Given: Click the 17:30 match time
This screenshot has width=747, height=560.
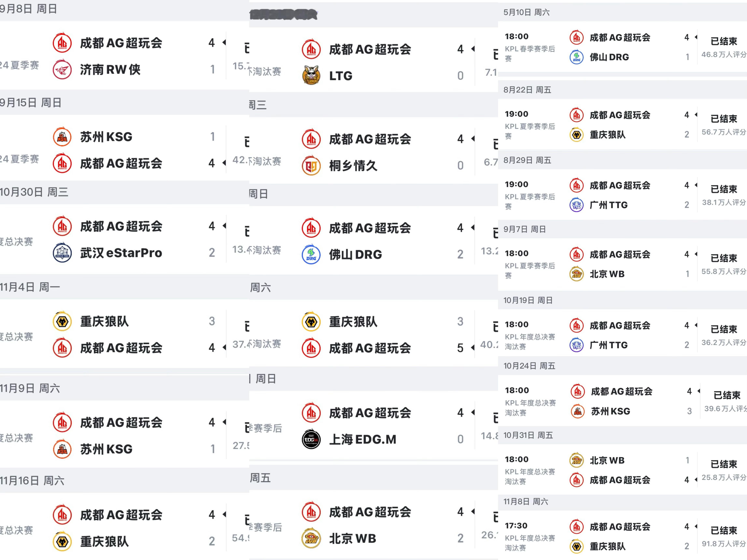Looking at the screenshot, I should [516, 526].
